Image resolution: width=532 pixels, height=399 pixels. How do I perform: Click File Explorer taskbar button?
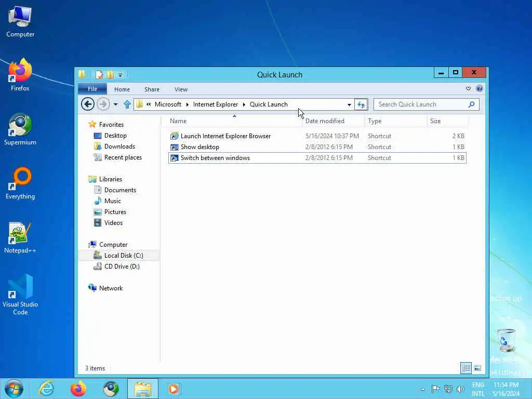[x=143, y=389]
